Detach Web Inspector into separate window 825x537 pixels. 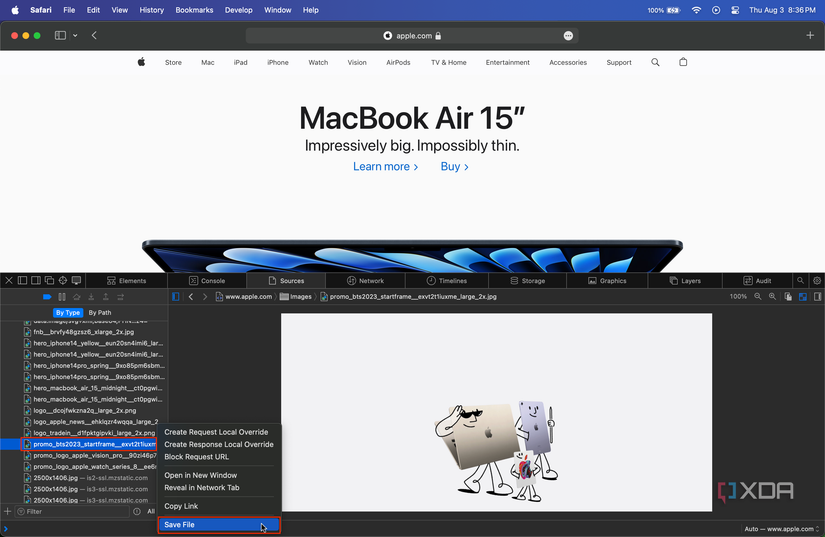point(49,280)
